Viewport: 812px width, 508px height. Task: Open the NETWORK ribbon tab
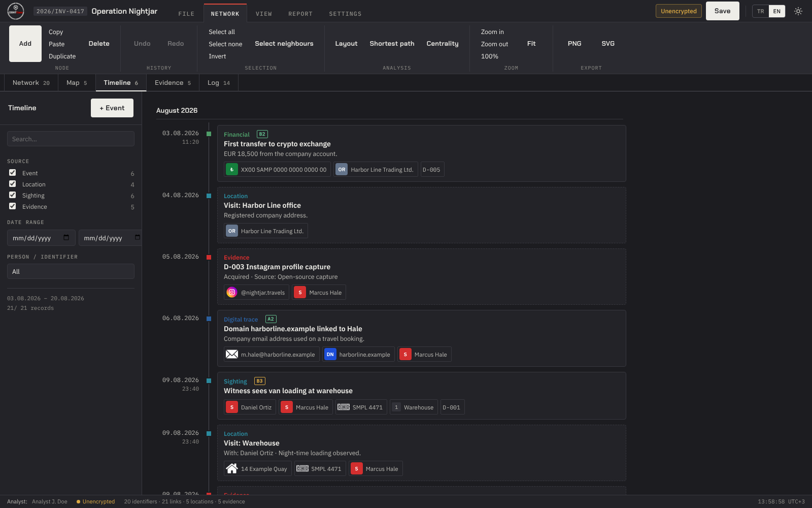tap(225, 14)
